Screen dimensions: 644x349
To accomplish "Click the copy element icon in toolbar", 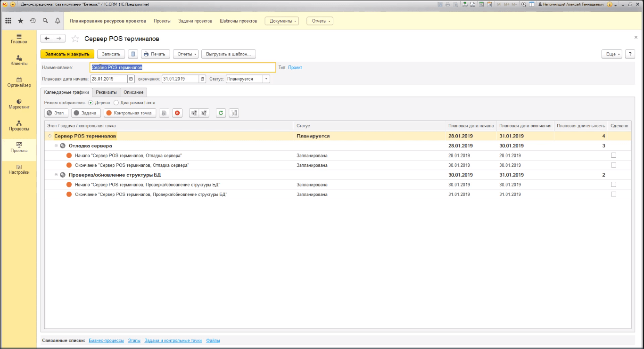I will coord(164,113).
